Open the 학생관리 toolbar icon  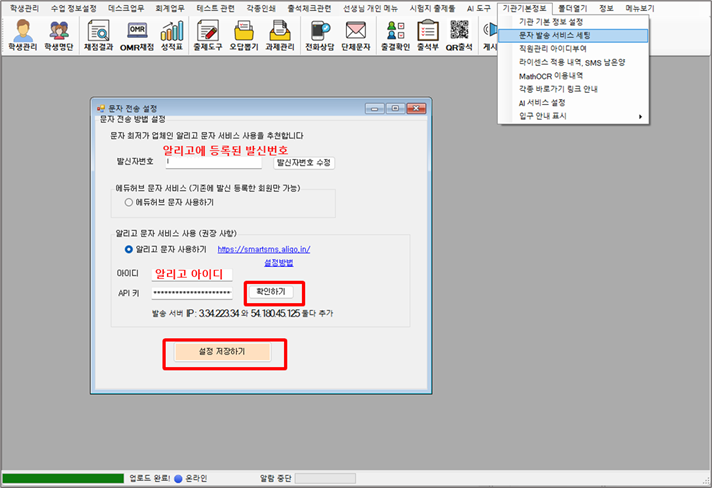21,35
